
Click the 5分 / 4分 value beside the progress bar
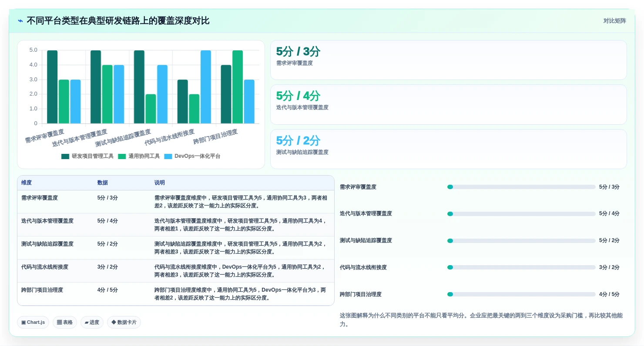609,214
